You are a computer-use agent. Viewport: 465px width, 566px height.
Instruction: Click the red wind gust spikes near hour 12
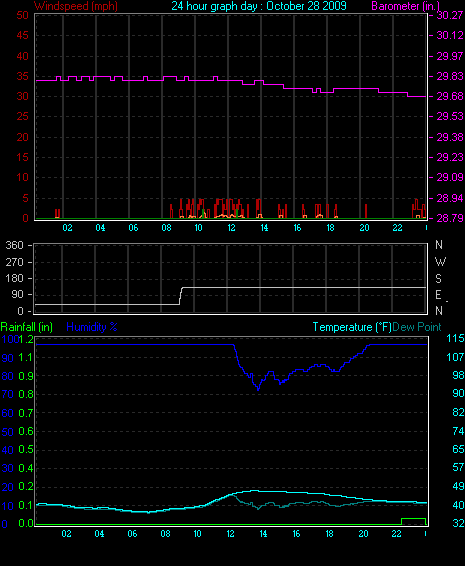pyautogui.click(x=228, y=209)
